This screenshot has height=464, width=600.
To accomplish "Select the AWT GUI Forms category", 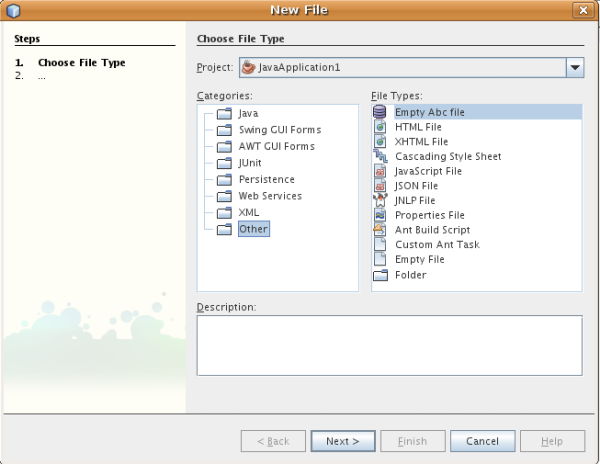I will (x=277, y=147).
